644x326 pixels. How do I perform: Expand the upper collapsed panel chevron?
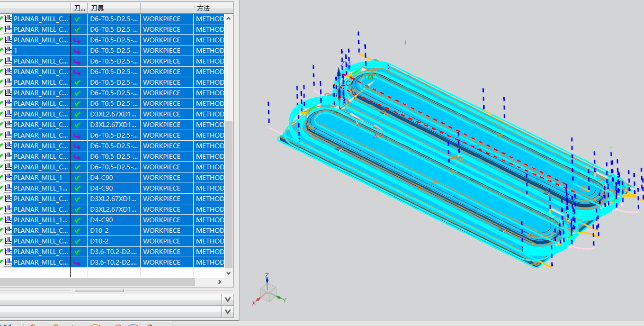[228, 300]
